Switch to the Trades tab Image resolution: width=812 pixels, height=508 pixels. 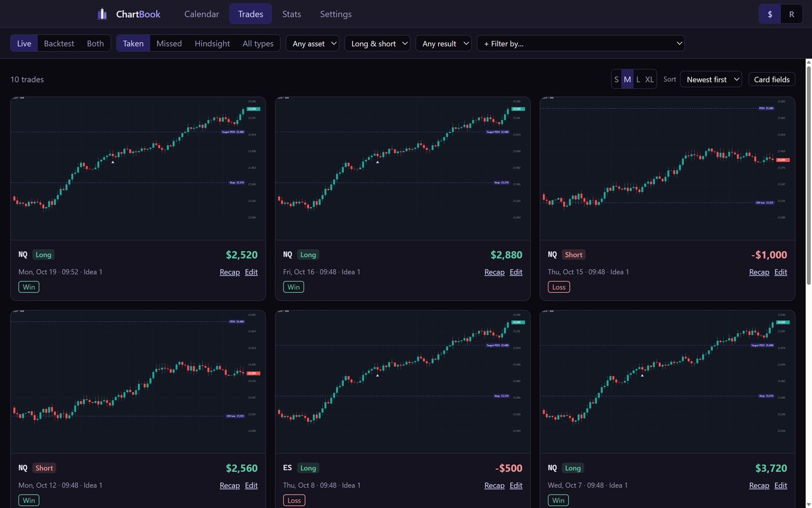(x=251, y=14)
